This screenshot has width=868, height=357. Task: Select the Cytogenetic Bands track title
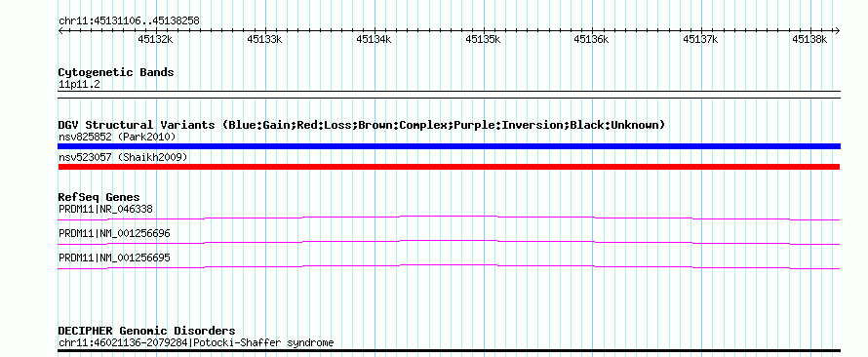point(116,72)
